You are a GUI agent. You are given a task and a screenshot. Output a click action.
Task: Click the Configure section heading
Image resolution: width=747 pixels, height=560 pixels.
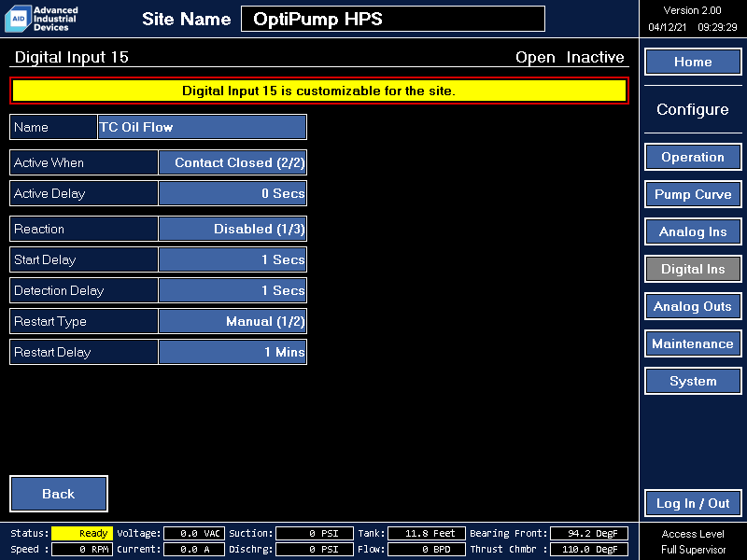693,109
